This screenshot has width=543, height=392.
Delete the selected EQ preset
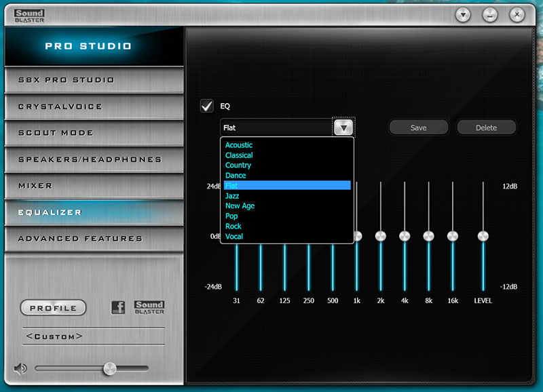(486, 128)
